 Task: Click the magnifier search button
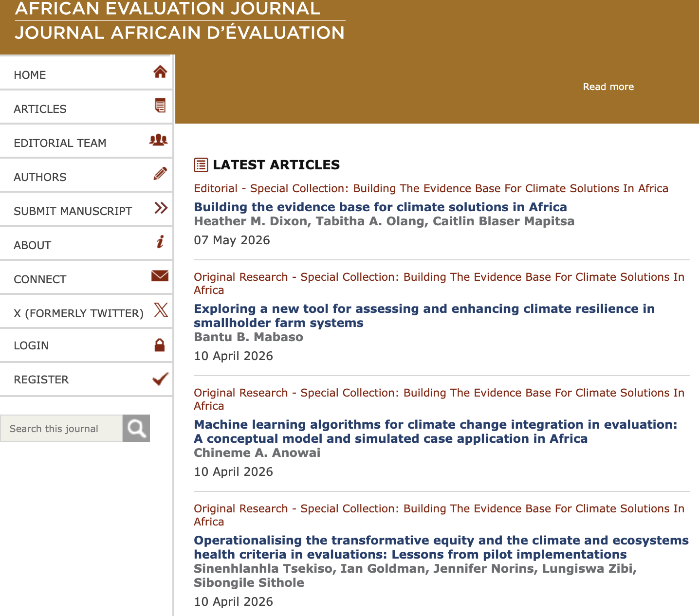(x=136, y=428)
